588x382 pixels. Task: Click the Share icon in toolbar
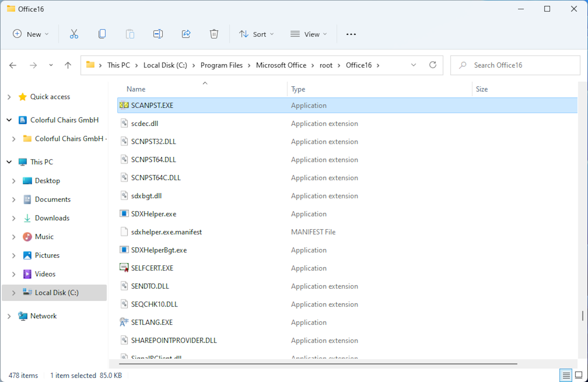[186, 34]
